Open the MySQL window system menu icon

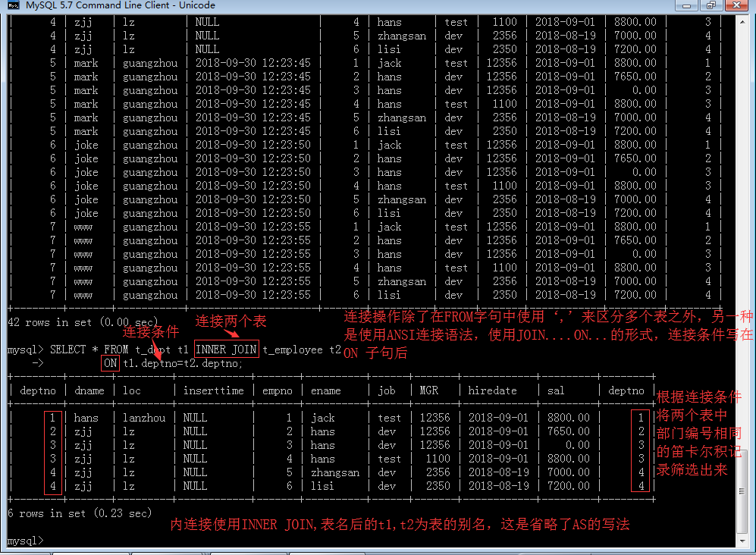click(x=13, y=5)
